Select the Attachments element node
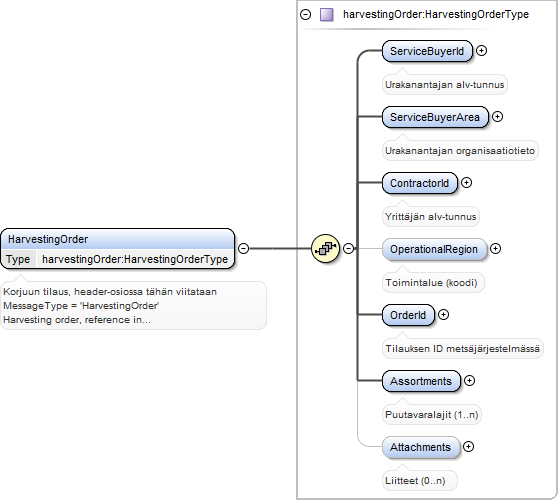Screen dimensions: 559x501 (x=421, y=447)
